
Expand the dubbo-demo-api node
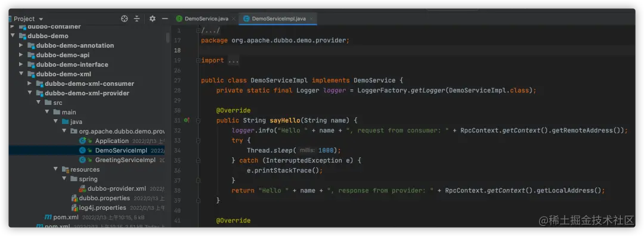pyautogui.click(x=21, y=55)
